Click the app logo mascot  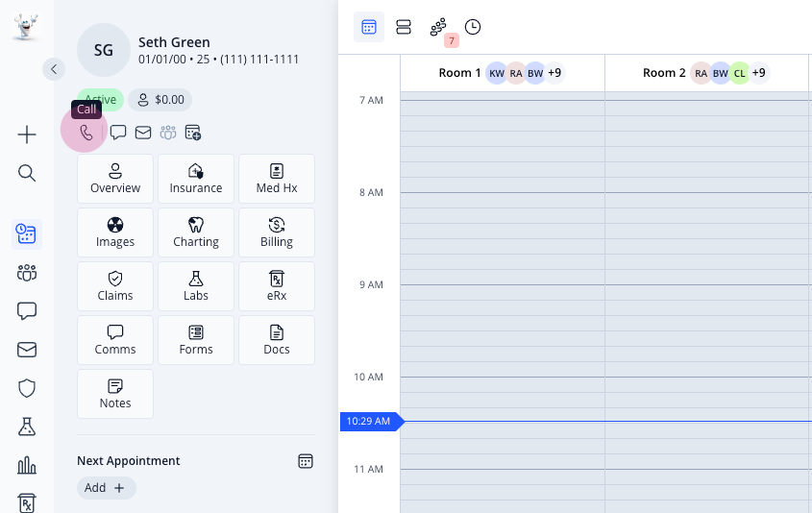click(x=26, y=26)
